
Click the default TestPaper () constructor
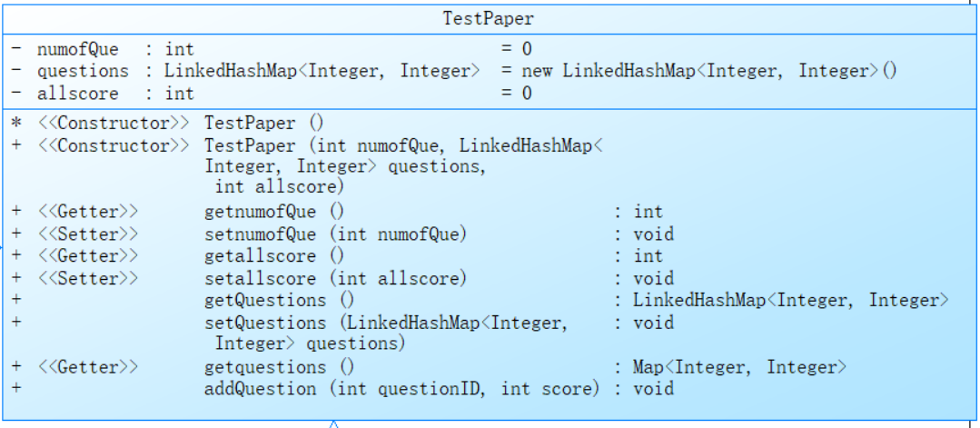[x=265, y=123]
